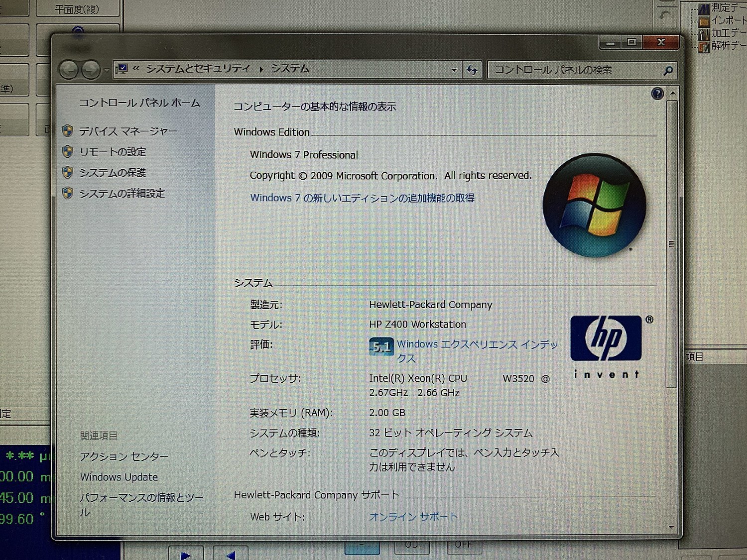
Task: Click the '関連項目' label in left pane
Action: (x=99, y=436)
